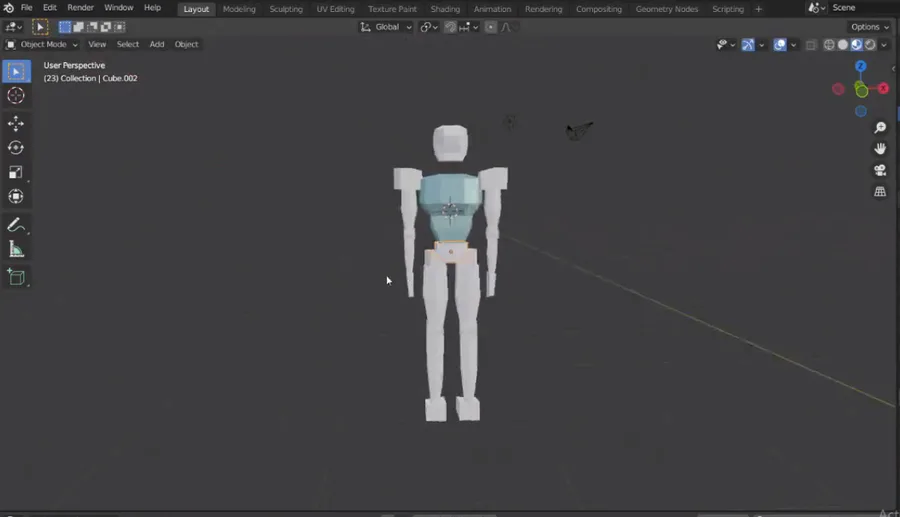Switch to orthographic grid view icon

[880, 192]
